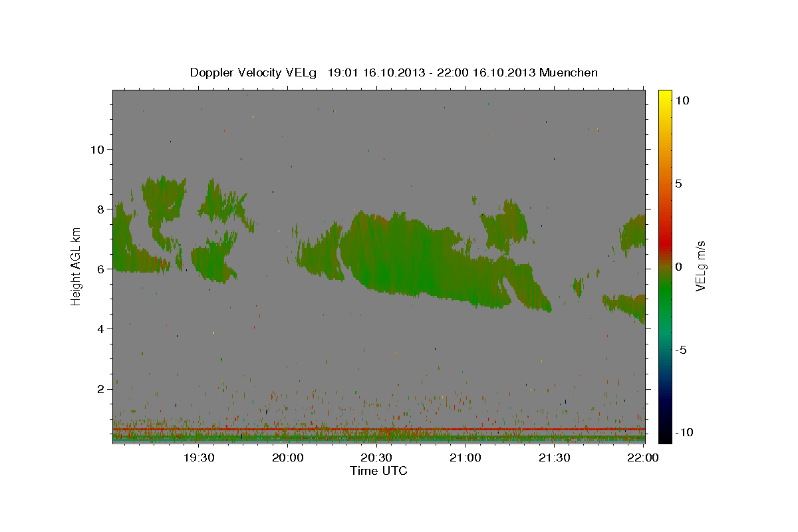Screen dimensions: 798x532
Task: Click the "Time UTC" axis label
Action: pyautogui.click(x=378, y=471)
